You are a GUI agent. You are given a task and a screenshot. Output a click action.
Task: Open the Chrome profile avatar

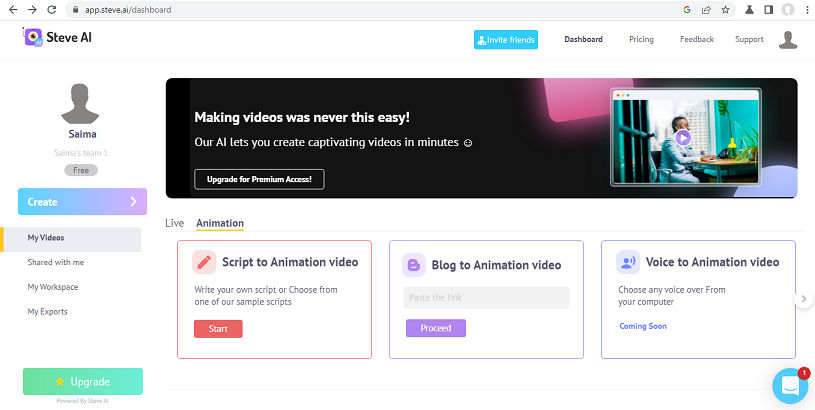click(x=788, y=9)
